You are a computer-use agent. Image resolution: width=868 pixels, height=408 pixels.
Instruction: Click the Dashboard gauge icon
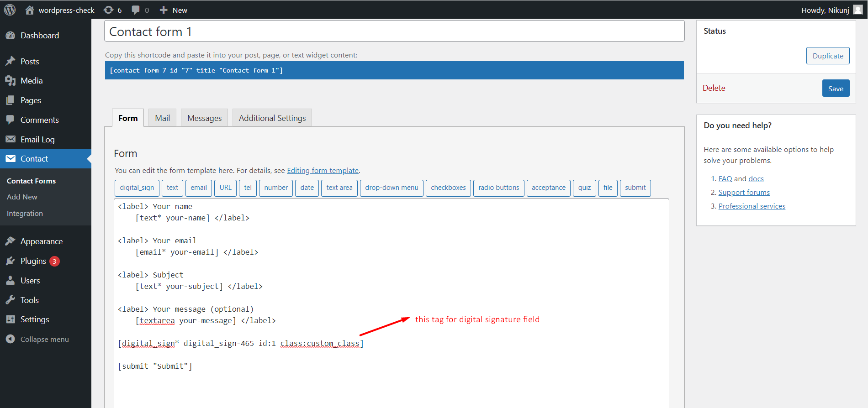point(11,35)
